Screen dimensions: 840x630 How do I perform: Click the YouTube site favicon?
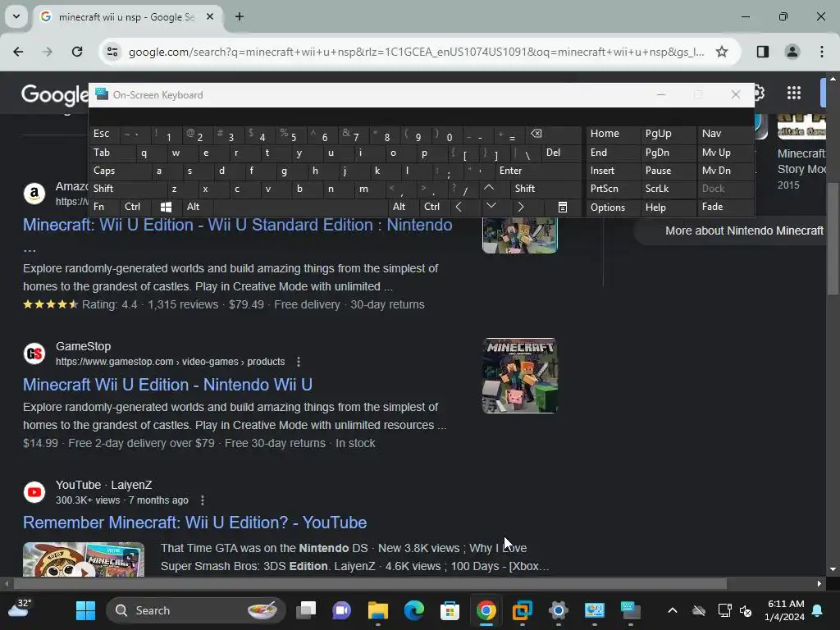coord(34,492)
